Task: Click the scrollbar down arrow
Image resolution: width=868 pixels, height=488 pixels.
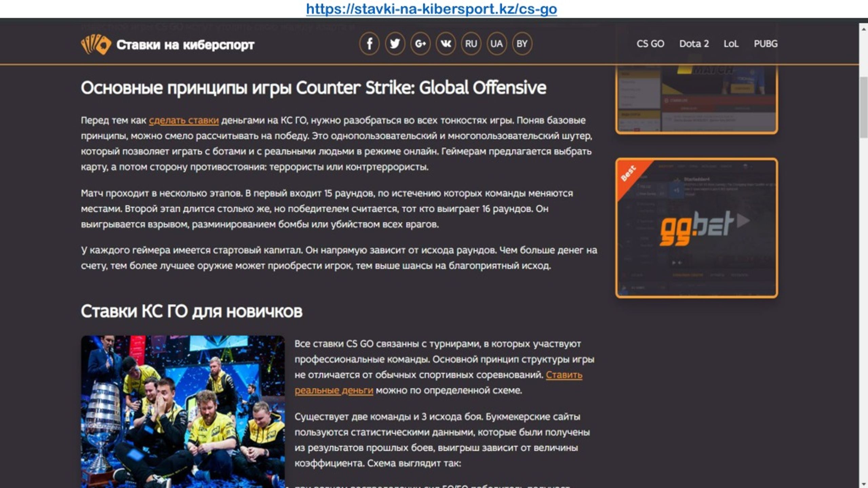Action: 863,484
